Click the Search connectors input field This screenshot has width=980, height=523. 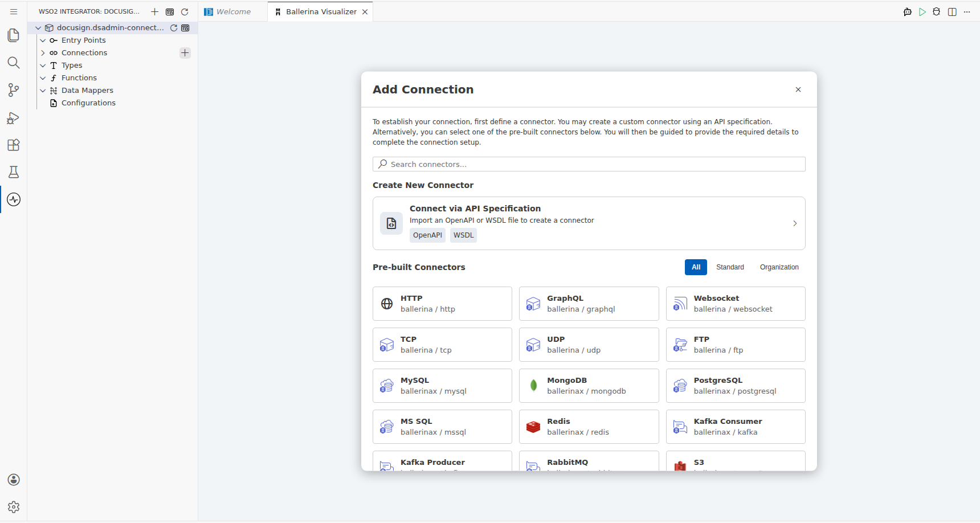[589, 164]
